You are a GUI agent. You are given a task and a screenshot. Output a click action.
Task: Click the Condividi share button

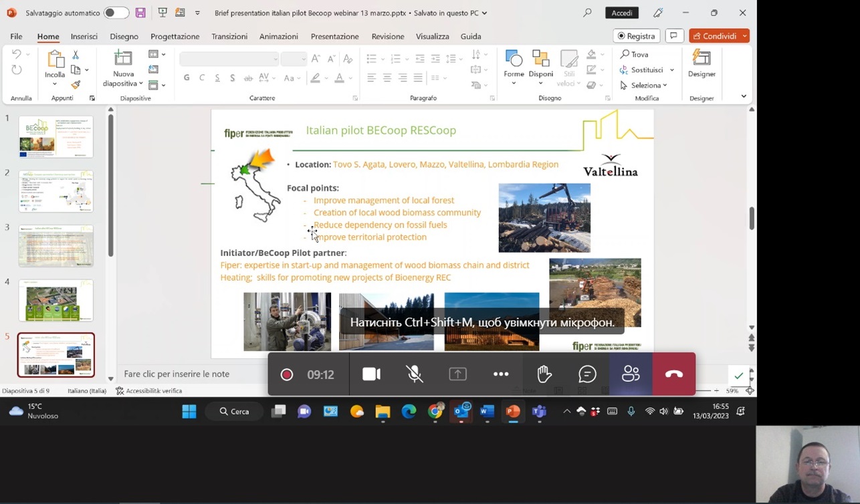click(719, 36)
